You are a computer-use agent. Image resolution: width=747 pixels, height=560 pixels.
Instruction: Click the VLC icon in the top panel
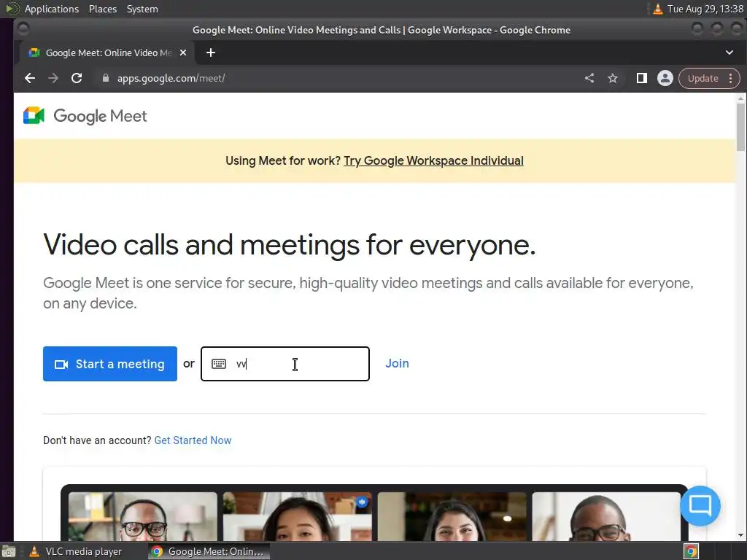(x=658, y=9)
